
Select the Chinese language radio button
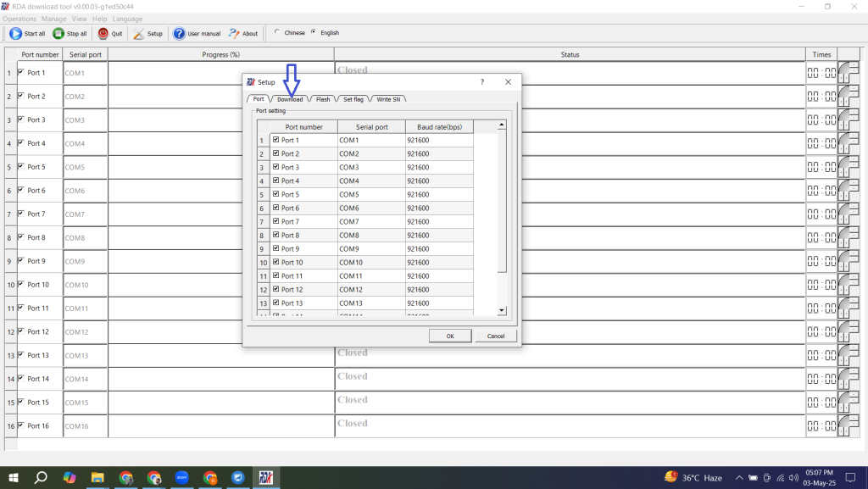tap(276, 33)
